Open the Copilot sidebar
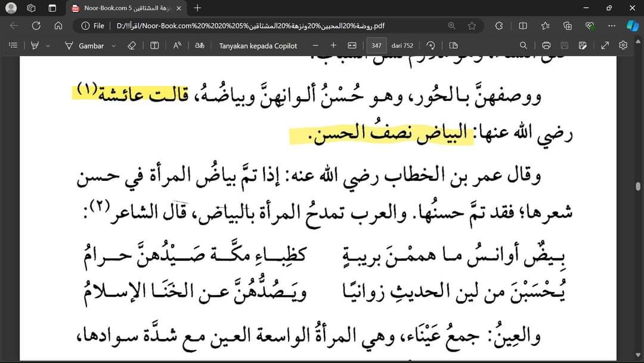The height and width of the screenshot is (363, 644). click(x=633, y=26)
